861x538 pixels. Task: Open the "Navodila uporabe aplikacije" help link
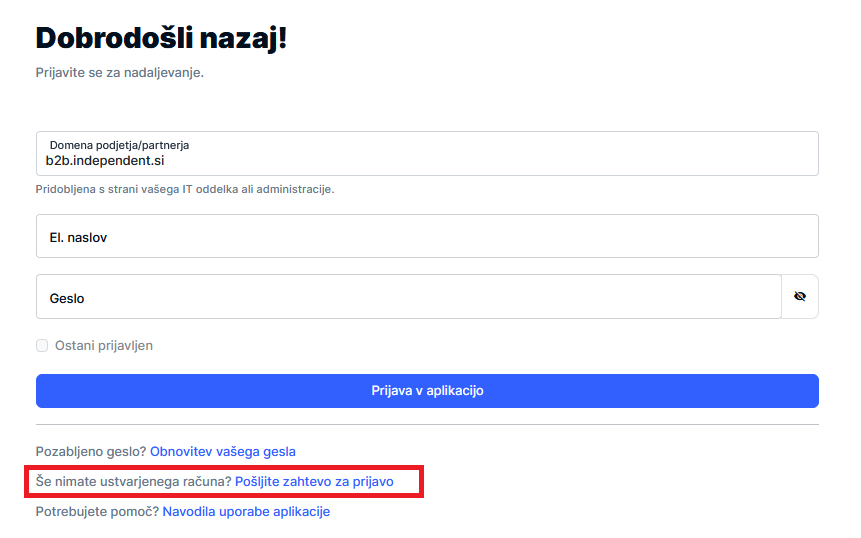(246, 511)
